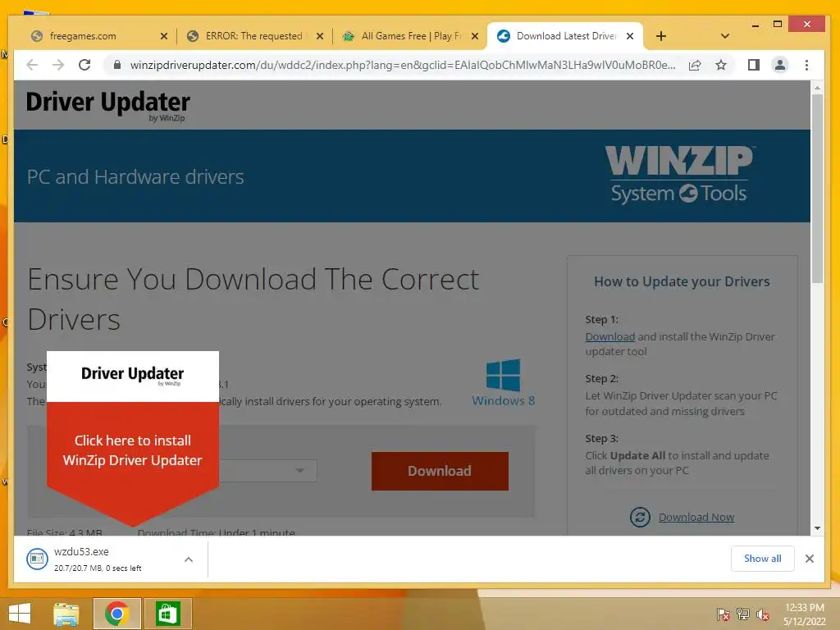The height and width of the screenshot is (630, 840).
Task: Show all downloads
Action: [762, 559]
